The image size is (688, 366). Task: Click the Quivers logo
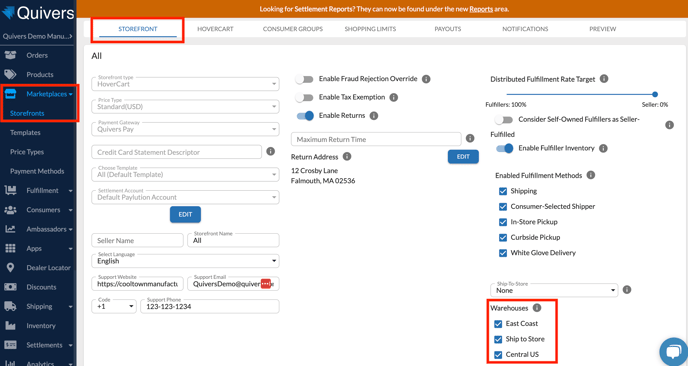[38, 12]
